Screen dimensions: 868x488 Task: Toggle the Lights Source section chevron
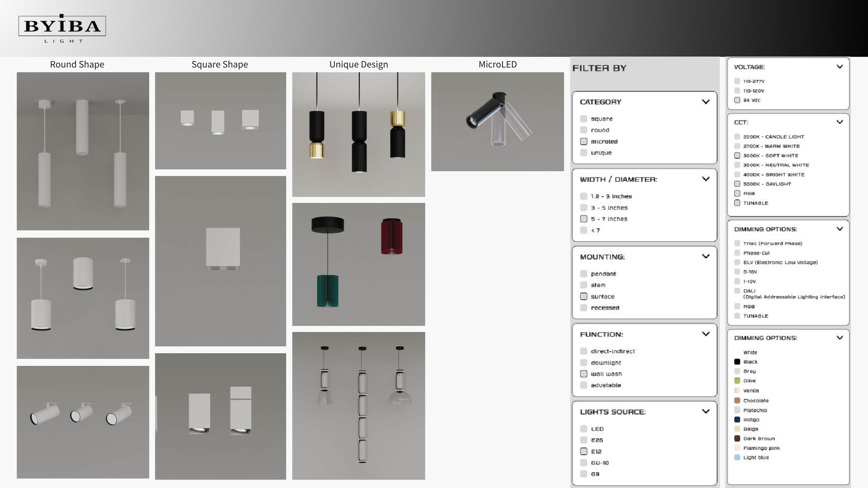[706, 411]
